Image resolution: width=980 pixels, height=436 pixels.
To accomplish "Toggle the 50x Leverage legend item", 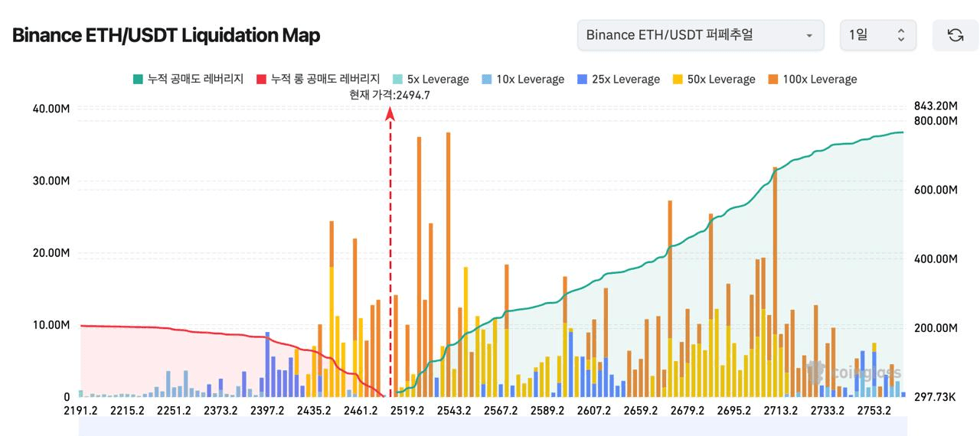I will pos(714,79).
